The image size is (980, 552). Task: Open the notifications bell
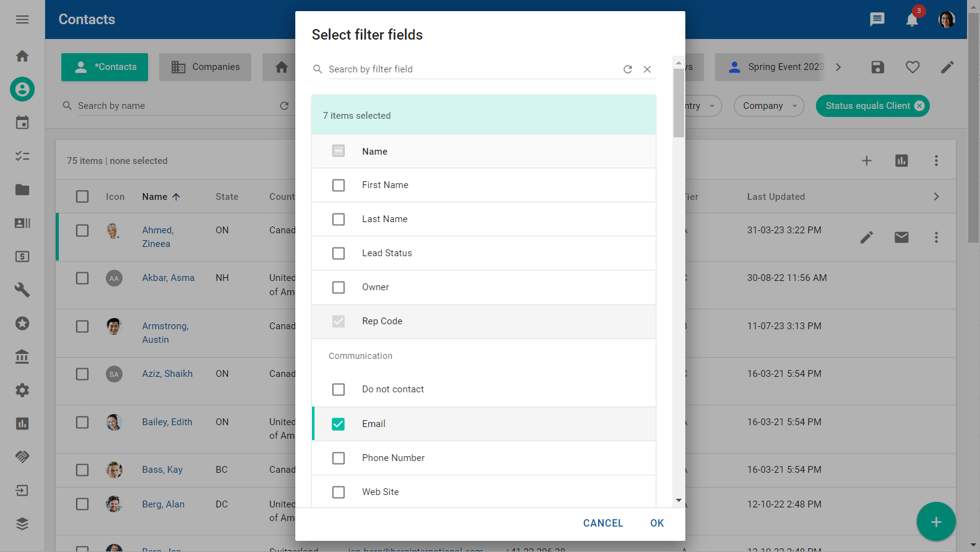(x=911, y=20)
